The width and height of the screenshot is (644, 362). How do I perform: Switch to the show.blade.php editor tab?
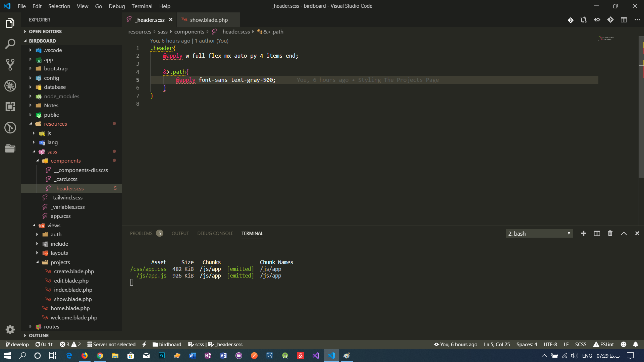click(x=208, y=20)
